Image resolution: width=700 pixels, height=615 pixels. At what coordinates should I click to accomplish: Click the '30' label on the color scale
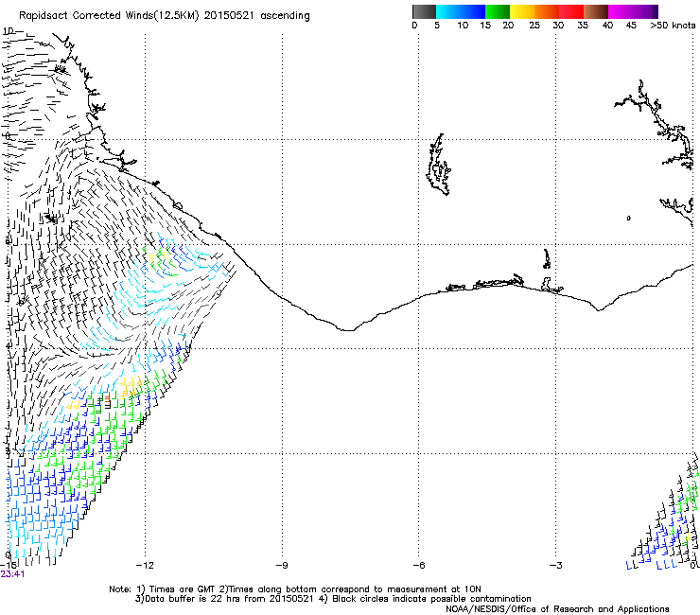tap(558, 26)
